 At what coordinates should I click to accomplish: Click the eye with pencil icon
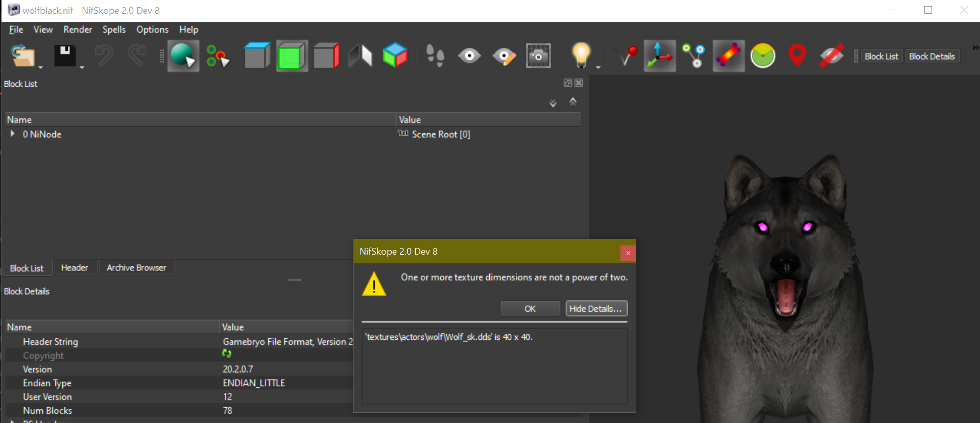[504, 56]
